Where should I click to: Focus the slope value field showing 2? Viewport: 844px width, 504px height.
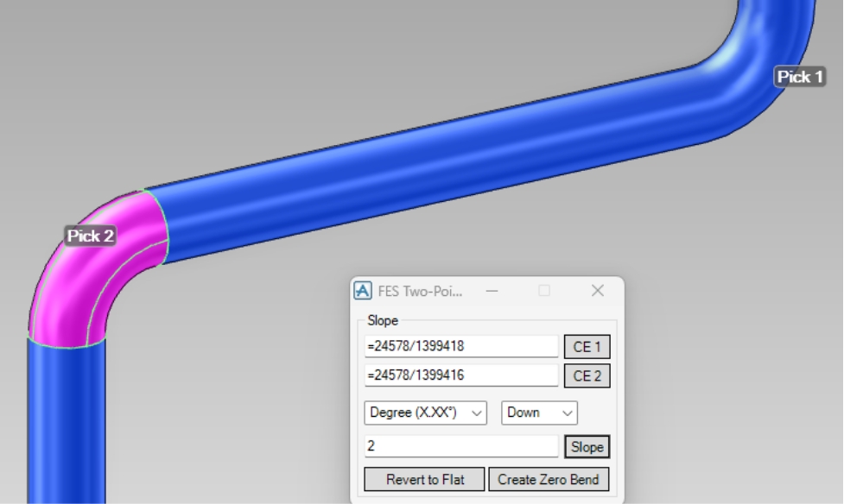(x=460, y=447)
